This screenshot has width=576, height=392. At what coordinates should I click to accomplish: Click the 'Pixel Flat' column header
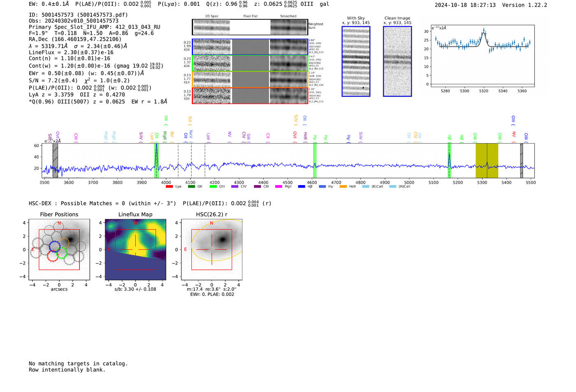coord(250,16)
